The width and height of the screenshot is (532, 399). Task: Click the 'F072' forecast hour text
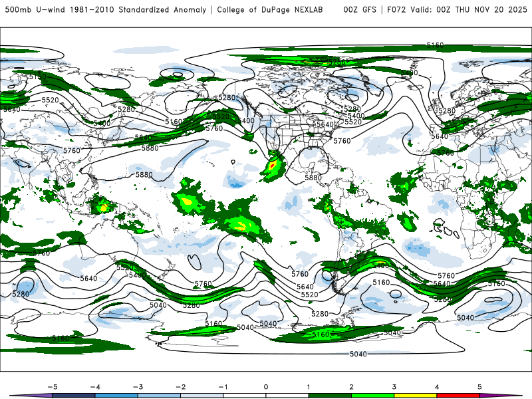tap(396, 9)
